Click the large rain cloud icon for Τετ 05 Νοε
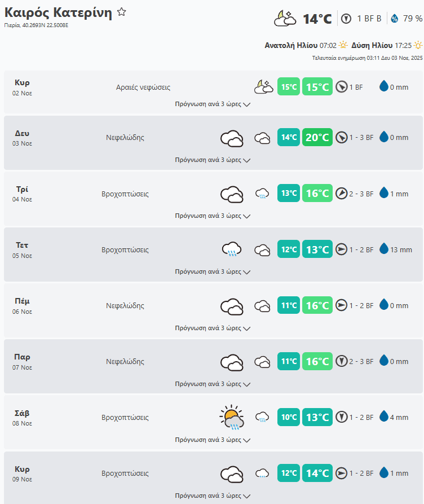The height and width of the screenshot is (504, 424). (231, 249)
